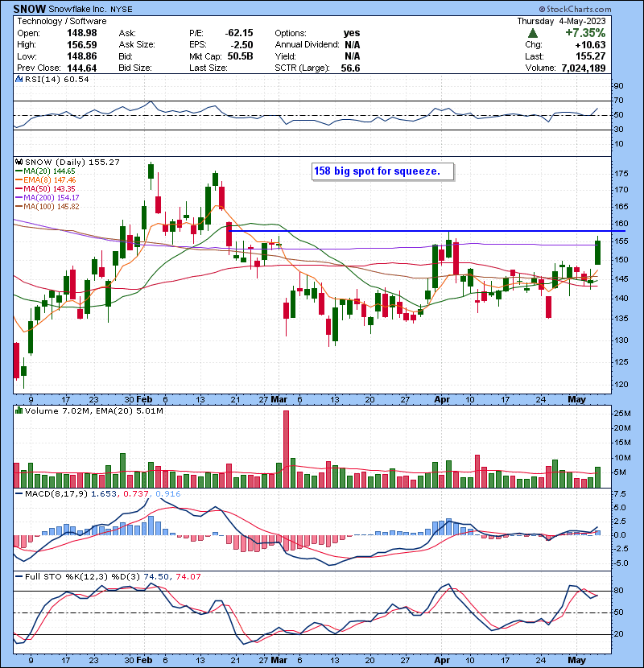Select the Mkt Cap value 50.5B
Screen dimensions: 644x668
click(241, 56)
